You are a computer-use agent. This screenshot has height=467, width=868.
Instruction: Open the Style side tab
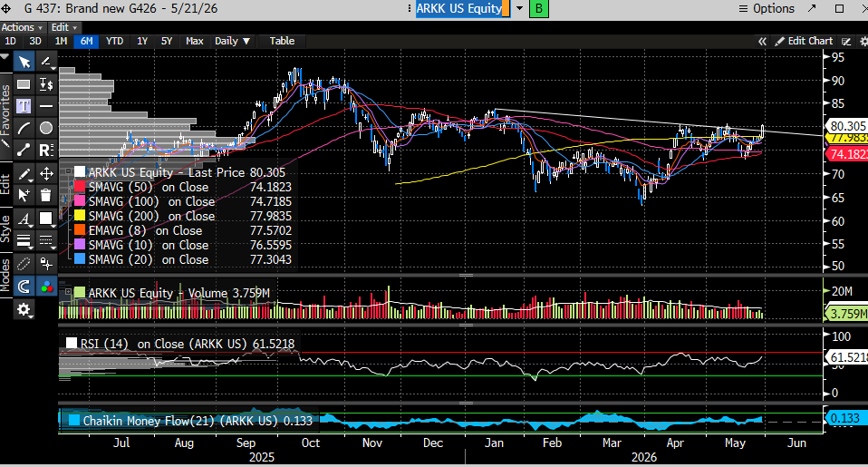coord(5,229)
